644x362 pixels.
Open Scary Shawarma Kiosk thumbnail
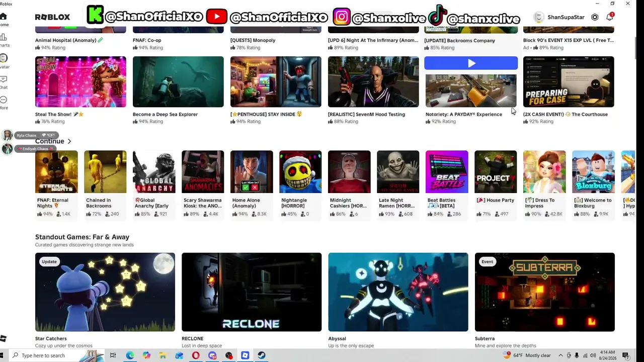[203, 172]
